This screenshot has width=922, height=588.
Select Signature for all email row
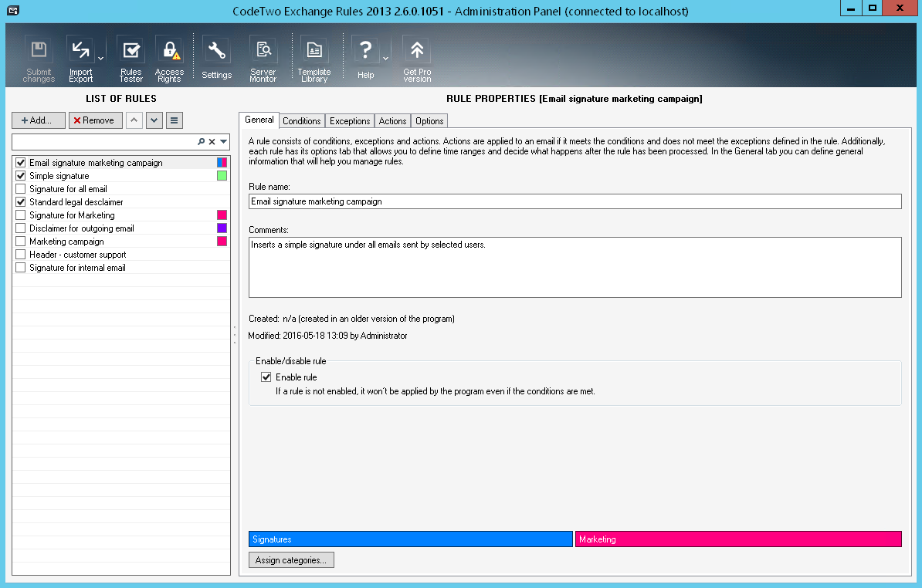tap(120, 188)
